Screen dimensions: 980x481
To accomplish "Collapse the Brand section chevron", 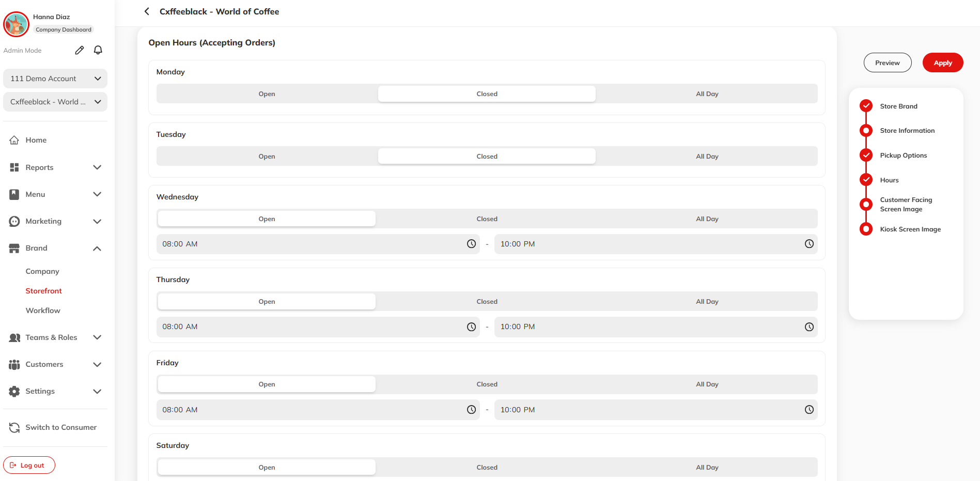I will 97,249.
